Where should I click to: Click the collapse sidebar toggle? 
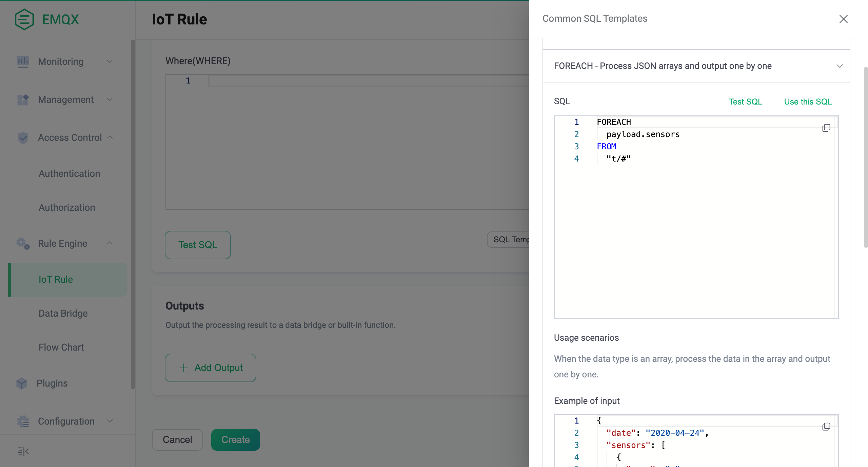(23, 451)
